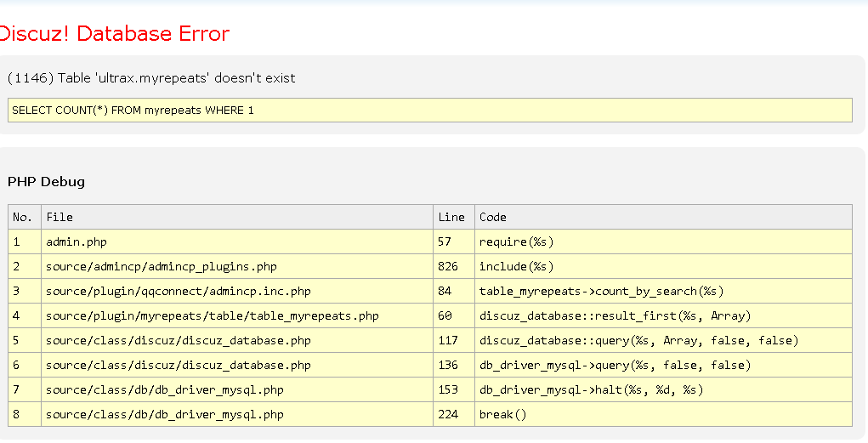
Task: Click the db_driver_mysql.php entry at line 153
Action: pyautogui.click(x=165, y=390)
